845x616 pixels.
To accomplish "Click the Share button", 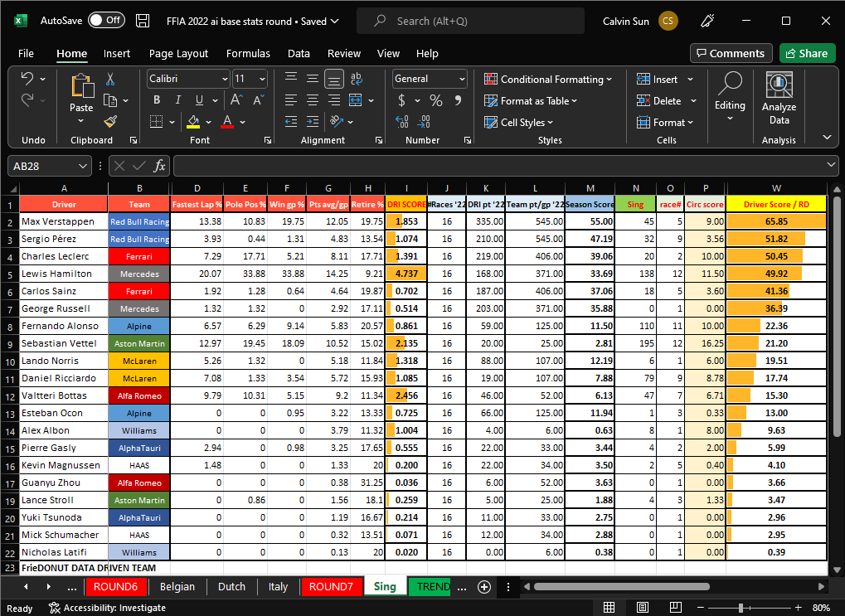I will coord(807,53).
